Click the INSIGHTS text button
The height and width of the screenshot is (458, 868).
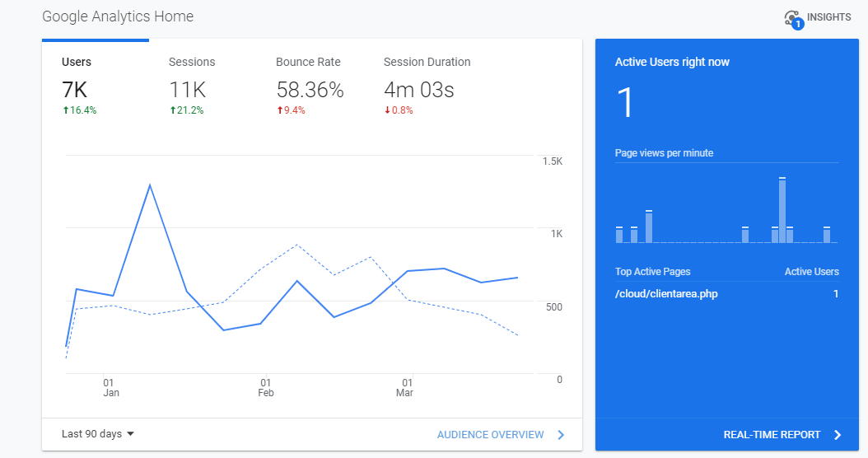click(828, 17)
